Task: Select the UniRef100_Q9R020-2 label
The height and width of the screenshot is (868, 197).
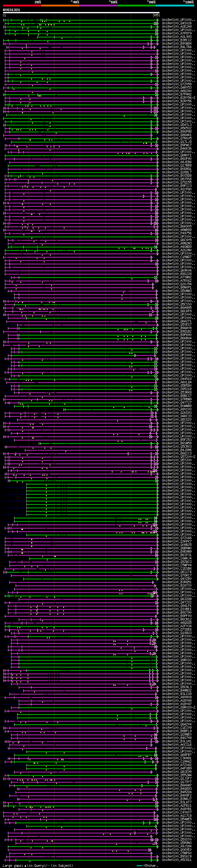Action: pyautogui.click(x=179, y=707)
